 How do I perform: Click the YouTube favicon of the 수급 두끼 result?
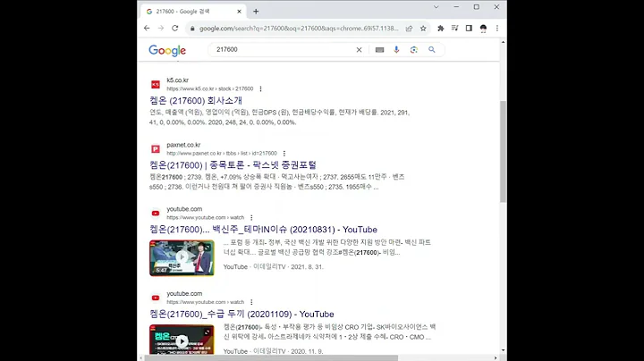(156, 298)
